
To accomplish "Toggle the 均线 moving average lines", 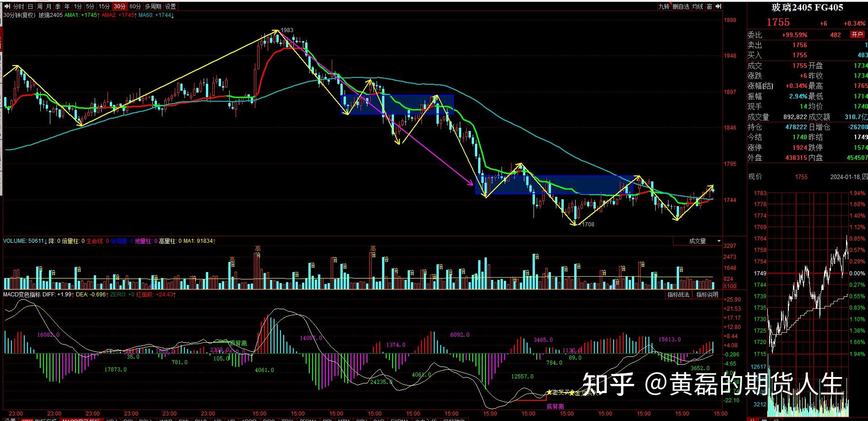I will click(x=697, y=6).
